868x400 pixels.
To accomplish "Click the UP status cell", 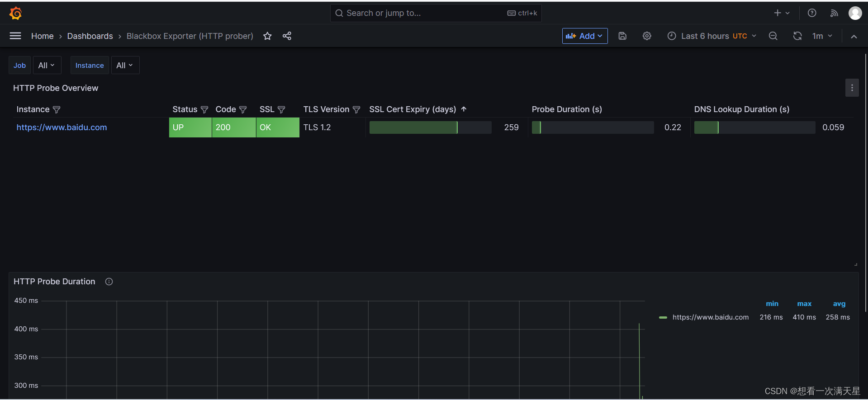I will pos(190,127).
